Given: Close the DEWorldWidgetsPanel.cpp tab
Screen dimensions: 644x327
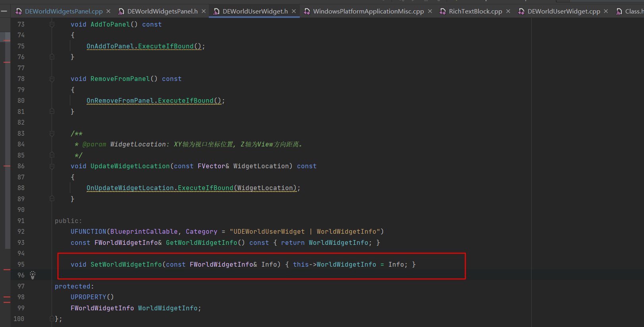Looking at the screenshot, I should point(108,12).
